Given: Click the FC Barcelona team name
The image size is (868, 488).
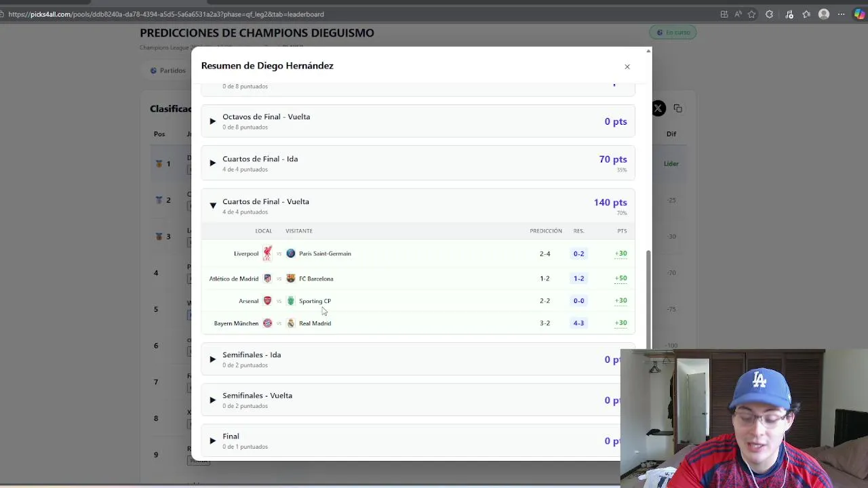Looking at the screenshot, I should [x=316, y=279].
